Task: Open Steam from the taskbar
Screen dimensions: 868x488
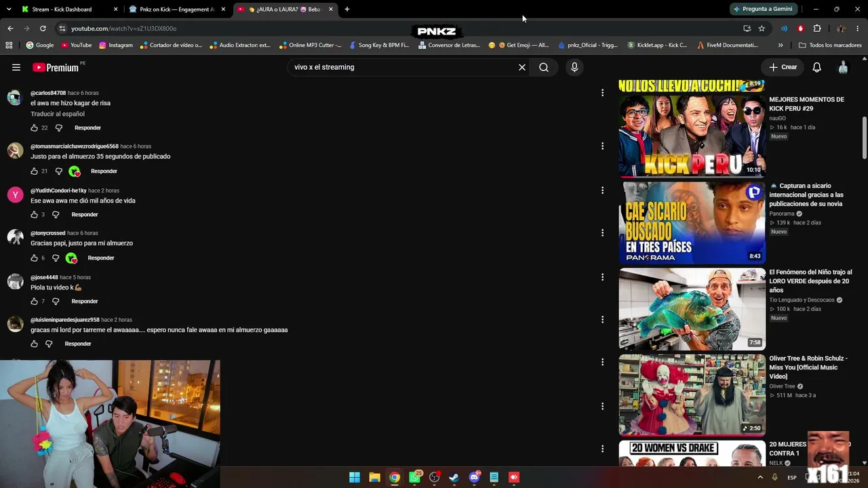Action: pos(454,477)
